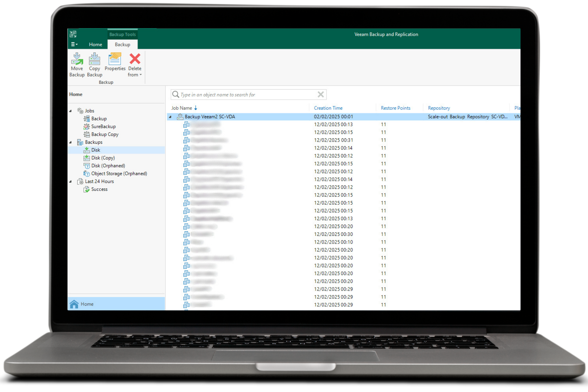Click the Jobs gear icon in tree
588x392 pixels.
tap(80, 111)
